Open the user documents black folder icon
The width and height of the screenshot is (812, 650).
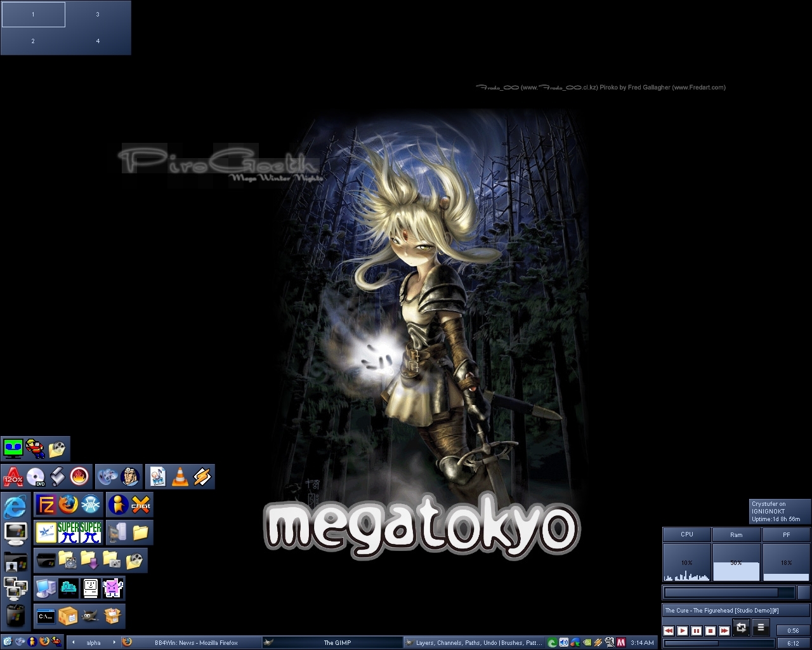15,561
